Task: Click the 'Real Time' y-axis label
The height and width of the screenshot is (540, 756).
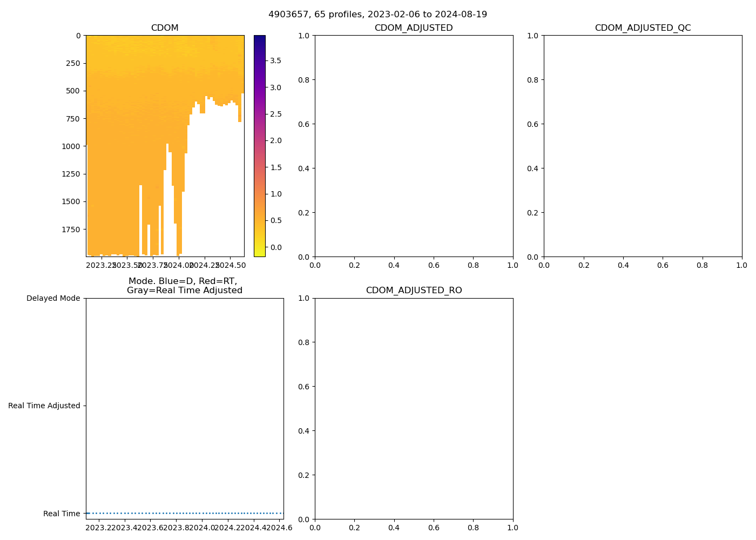Action: pos(62,514)
